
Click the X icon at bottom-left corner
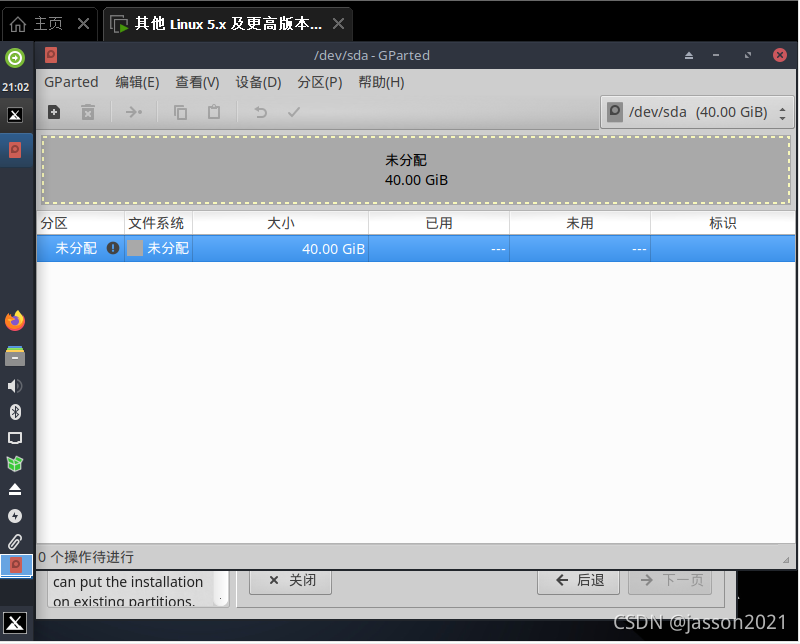coord(15,623)
